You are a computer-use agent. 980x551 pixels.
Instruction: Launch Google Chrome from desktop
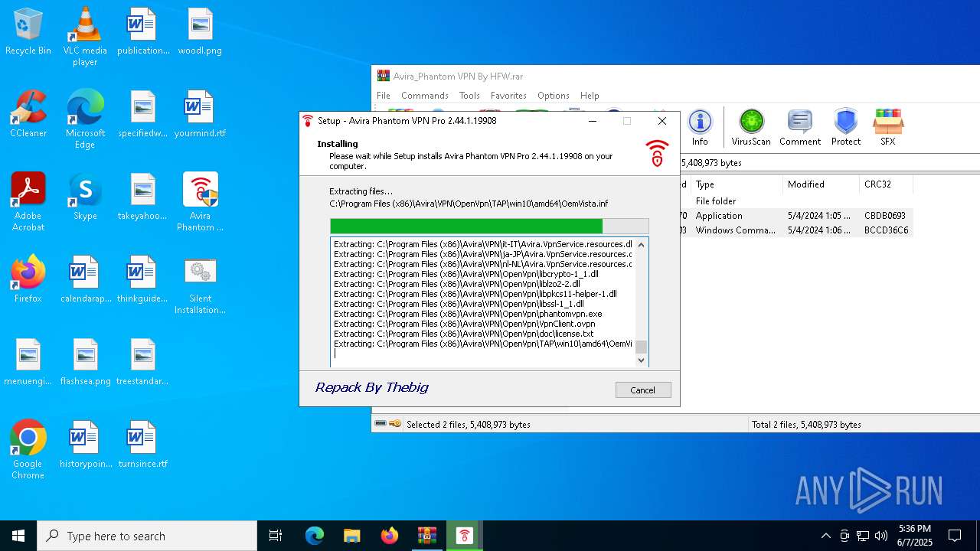click(28, 450)
